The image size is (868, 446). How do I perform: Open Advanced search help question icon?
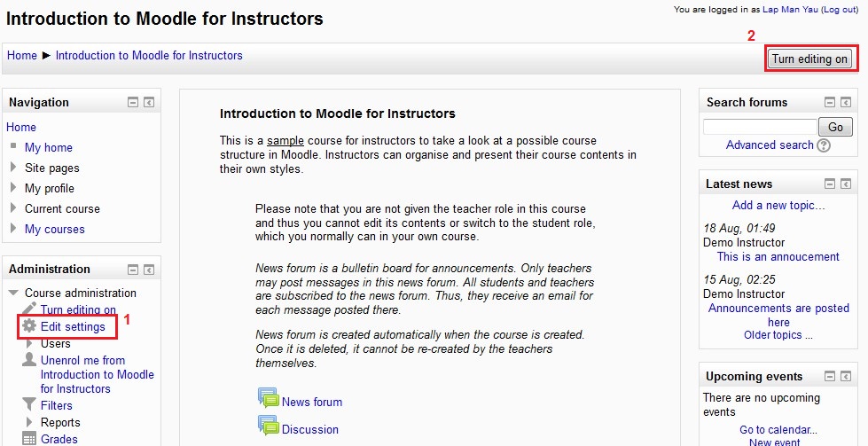tap(824, 145)
